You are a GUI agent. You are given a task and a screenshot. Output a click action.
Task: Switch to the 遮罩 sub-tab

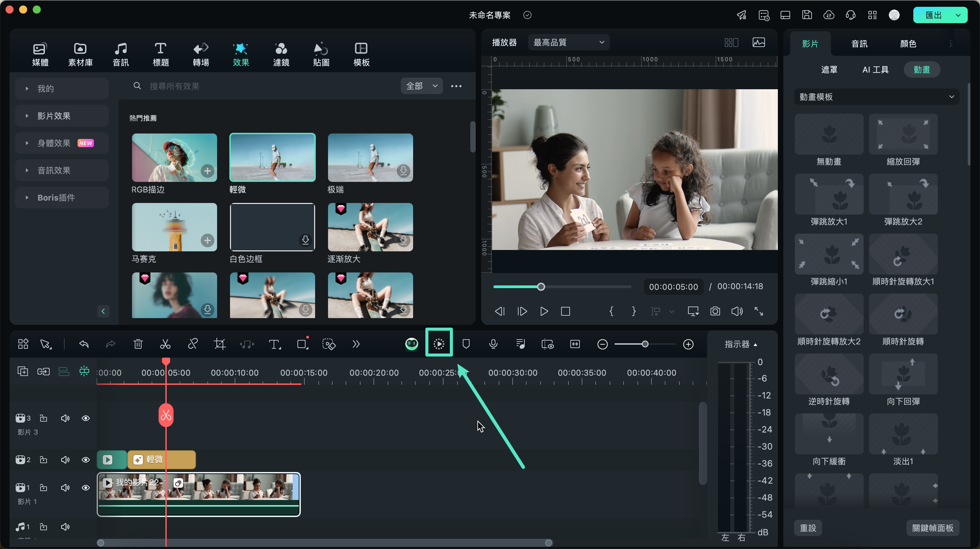829,70
